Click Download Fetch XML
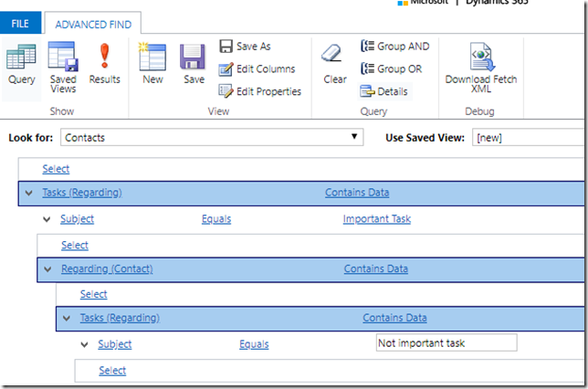588x389 pixels. pos(481,68)
